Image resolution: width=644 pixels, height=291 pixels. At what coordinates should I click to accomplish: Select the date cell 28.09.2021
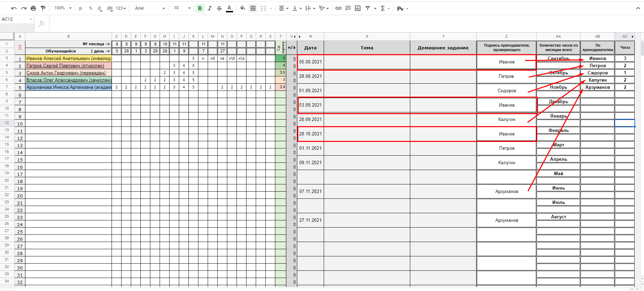(x=310, y=119)
